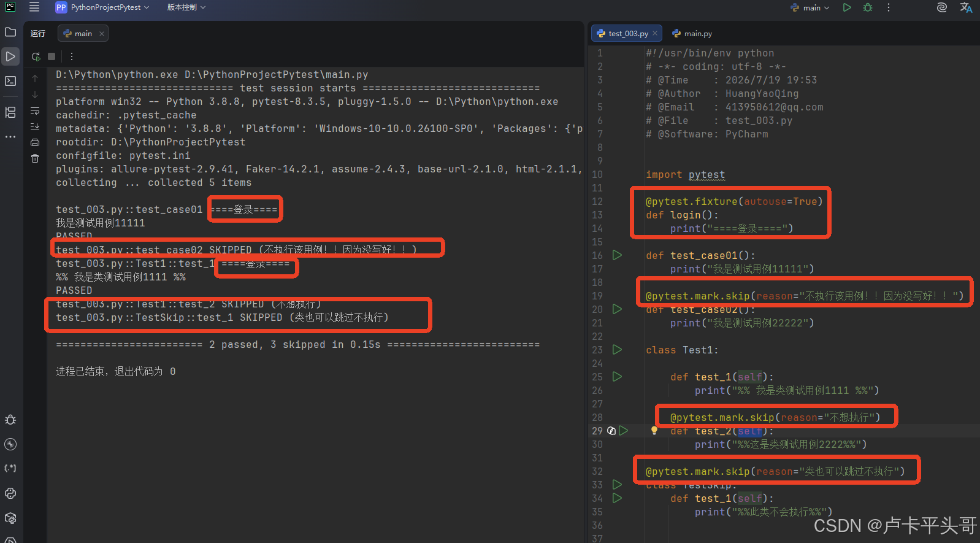The image size is (980, 543).
Task: Open the AI assistant swirl icon
Action: pyautogui.click(x=942, y=7)
